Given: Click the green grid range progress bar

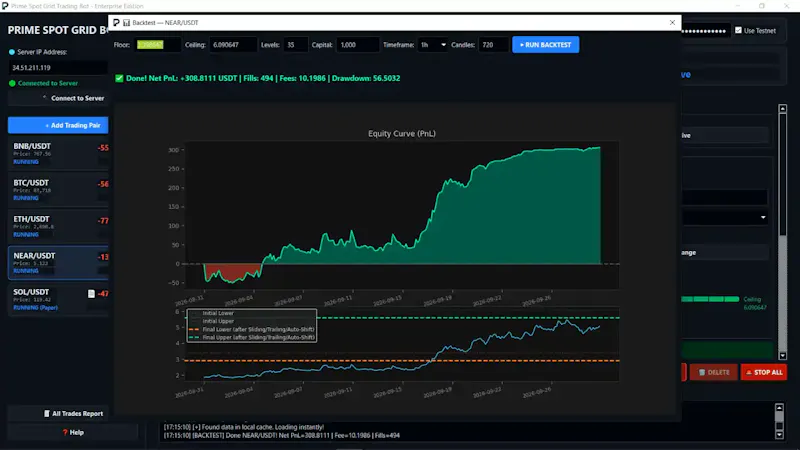Looking at the screenshot, I should click(x=710, y=299).
